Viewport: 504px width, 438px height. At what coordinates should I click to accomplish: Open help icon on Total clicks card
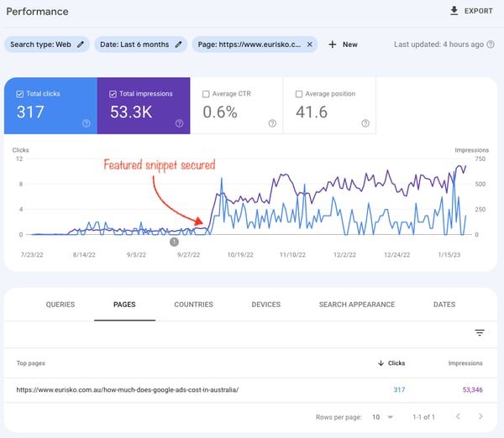point(87,123)
